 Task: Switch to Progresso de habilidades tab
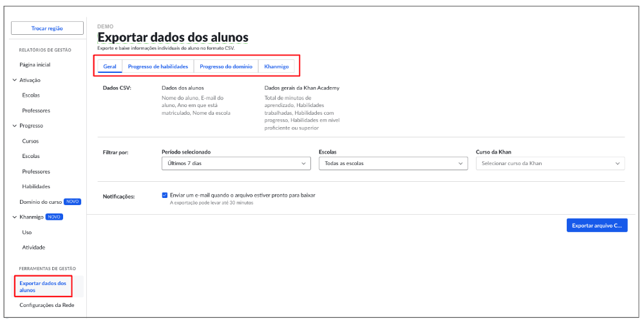(158, 66)
